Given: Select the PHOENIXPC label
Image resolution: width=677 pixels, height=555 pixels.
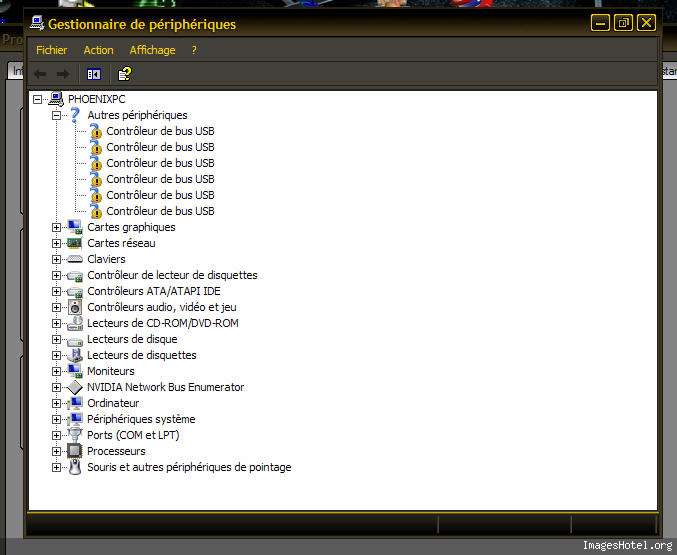Looking at the screenshot, I should 97,99.
